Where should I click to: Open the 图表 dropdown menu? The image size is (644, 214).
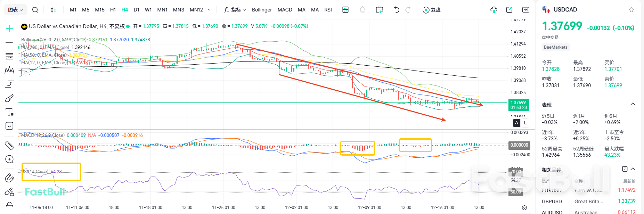coord(15,10)
